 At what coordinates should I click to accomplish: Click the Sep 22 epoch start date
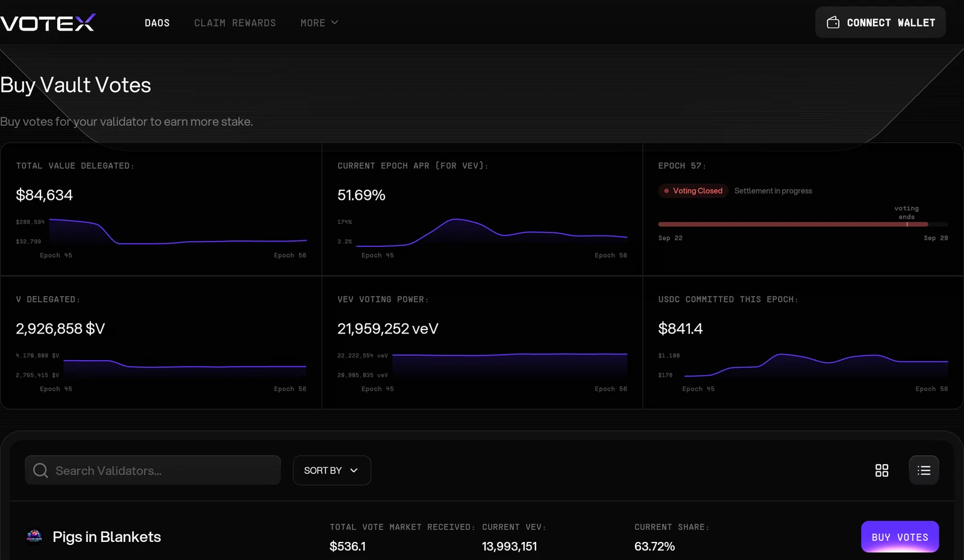tap(671, 238)
